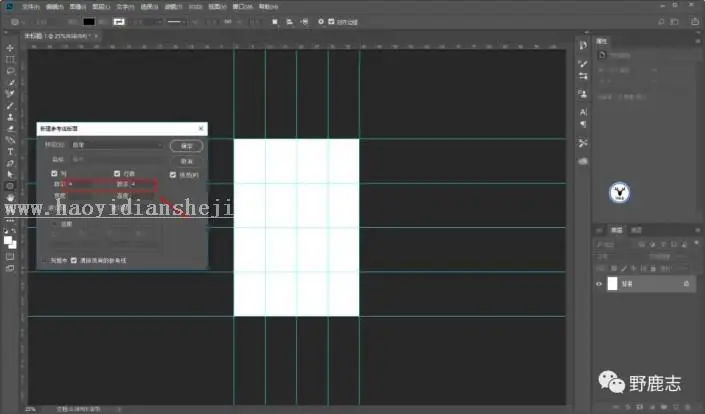Open path arrangement icon in options bar
The image size is (705, 414).
pyautogui.click(x=305, y=22)
